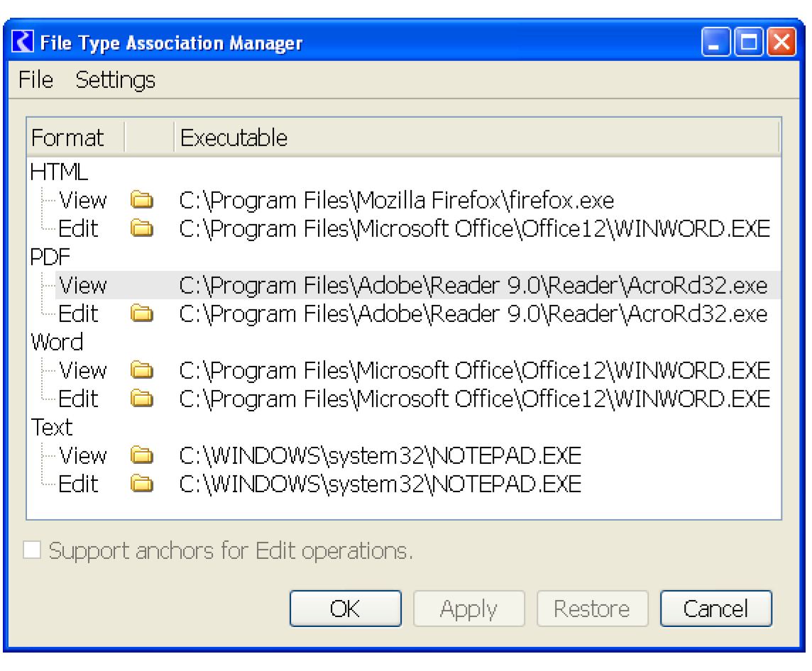Viewport: 812px width, 671px height.
Task: Click folder icon for HTML View row
Action: (143, 201)
